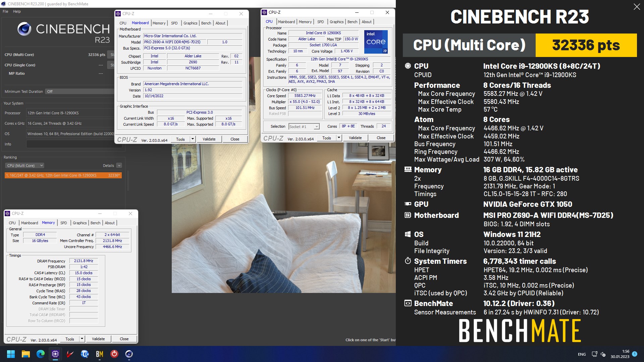Expand Tools dropdown arrow in Mainboard CPU-Z window
The width and height of the screenshot is (644, 362).
click(193, 139)
